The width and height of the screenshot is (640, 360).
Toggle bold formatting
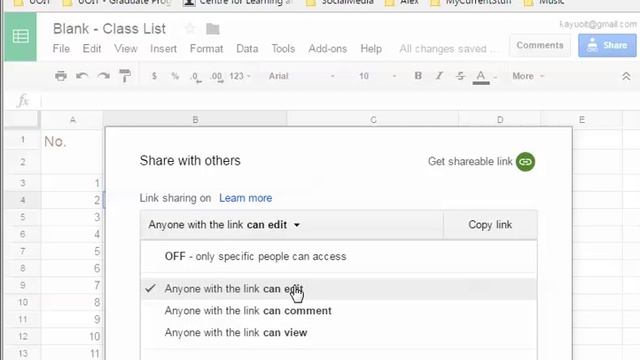418,76
